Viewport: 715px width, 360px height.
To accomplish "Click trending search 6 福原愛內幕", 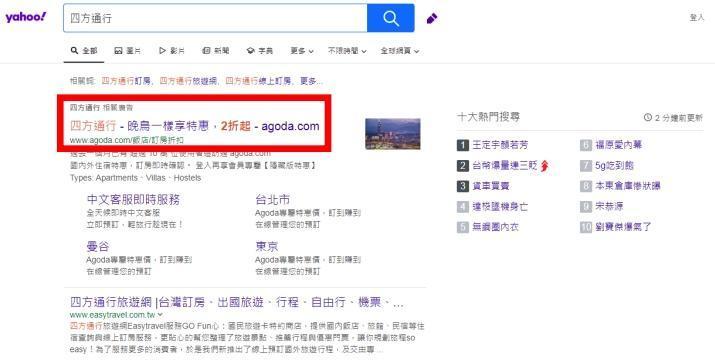I will (x=618, y=145).
